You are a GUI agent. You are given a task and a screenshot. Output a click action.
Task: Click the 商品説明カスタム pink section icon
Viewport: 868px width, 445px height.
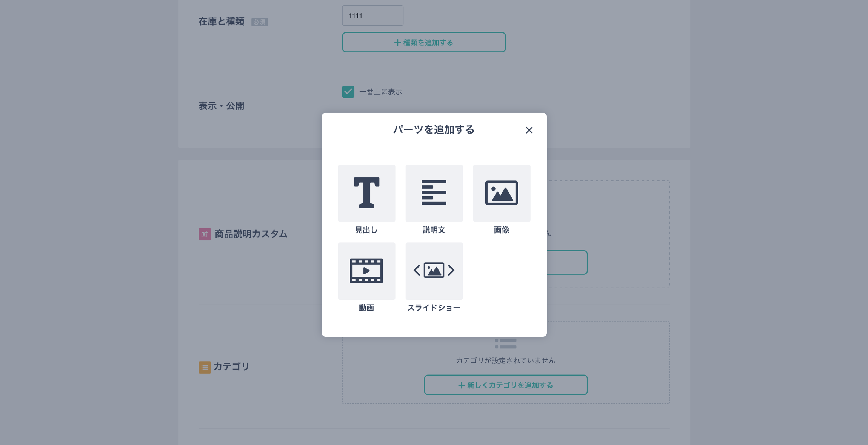(205, 234)
